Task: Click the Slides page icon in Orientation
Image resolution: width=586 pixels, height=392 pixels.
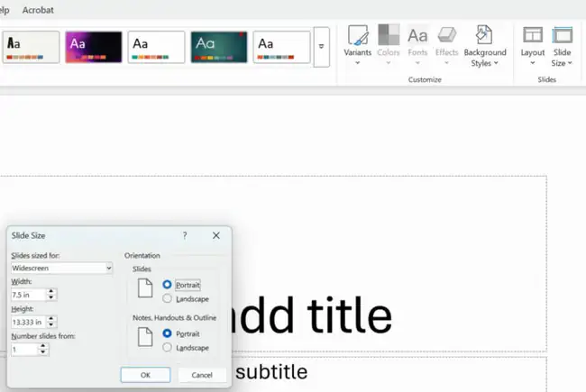Action: pos(145,288)
